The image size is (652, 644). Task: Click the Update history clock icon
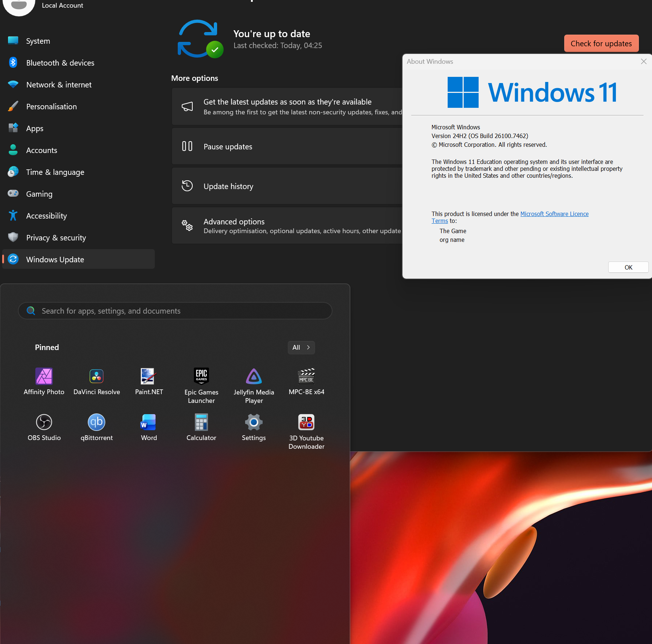pyautogui.click(x=187, y=186)
